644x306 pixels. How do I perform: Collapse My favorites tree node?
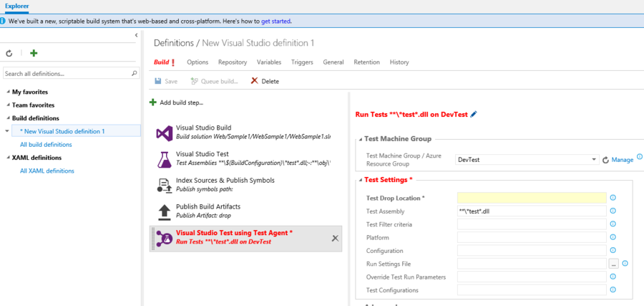pyautogui.click(x=9, y=92)
